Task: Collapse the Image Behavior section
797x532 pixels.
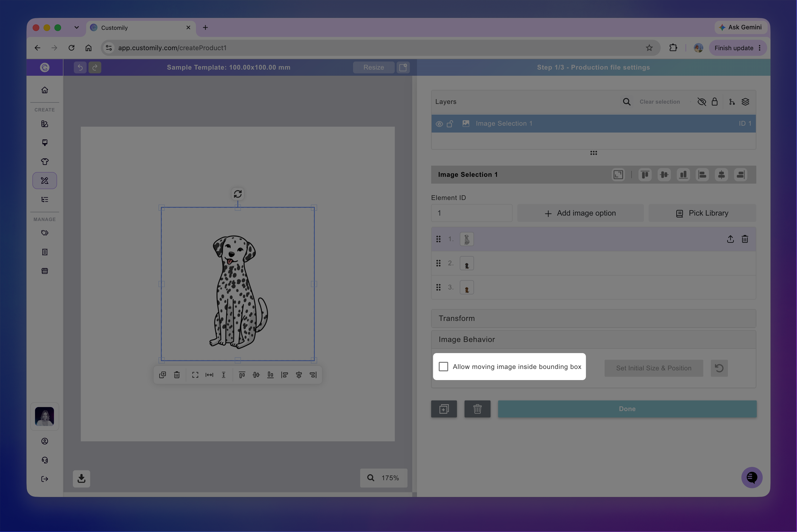Action: (x=593, y=339)
